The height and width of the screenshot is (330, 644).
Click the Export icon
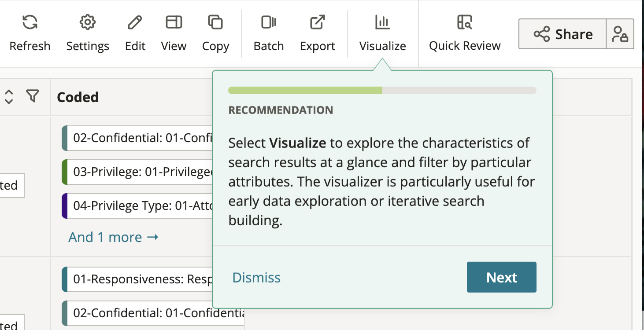318,22
